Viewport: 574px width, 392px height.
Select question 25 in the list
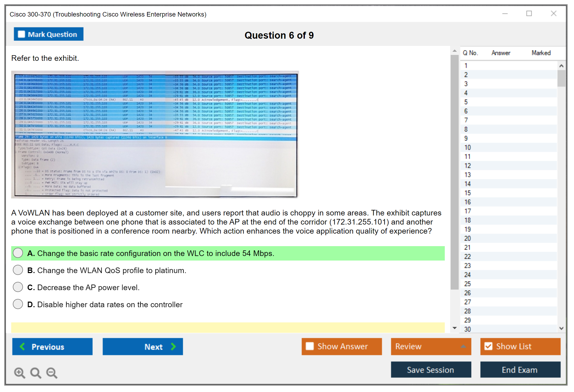point(467,284)
